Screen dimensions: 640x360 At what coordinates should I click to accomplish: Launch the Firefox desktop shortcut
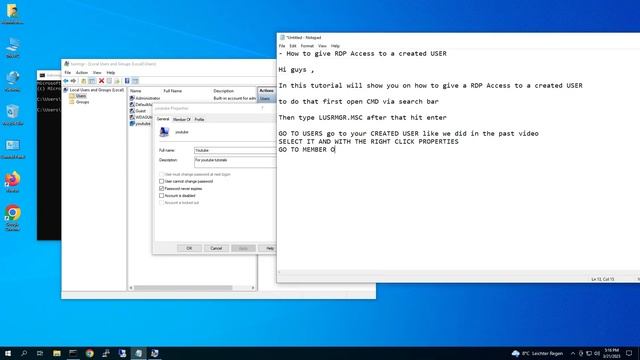[x=12, y=182]
